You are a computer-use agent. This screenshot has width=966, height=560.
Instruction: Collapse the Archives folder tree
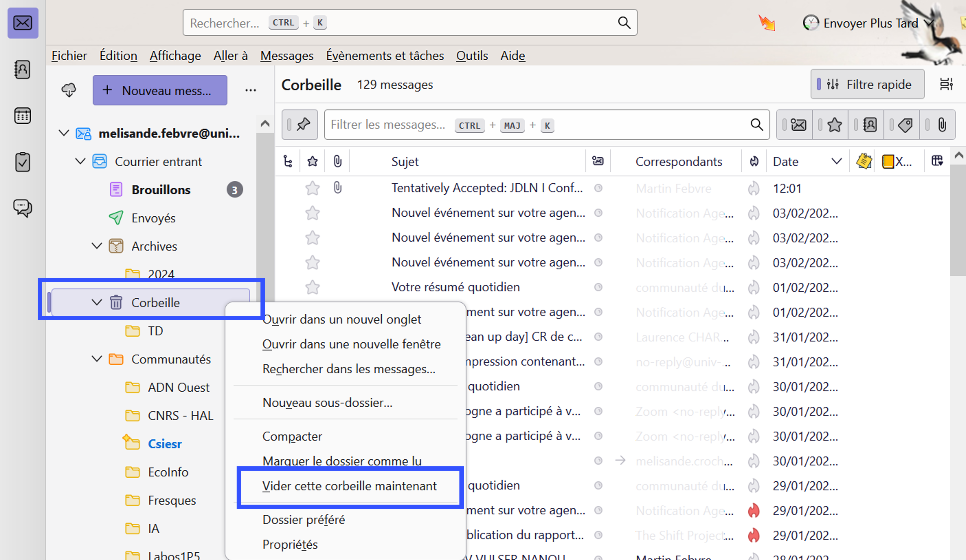(97, 246)
